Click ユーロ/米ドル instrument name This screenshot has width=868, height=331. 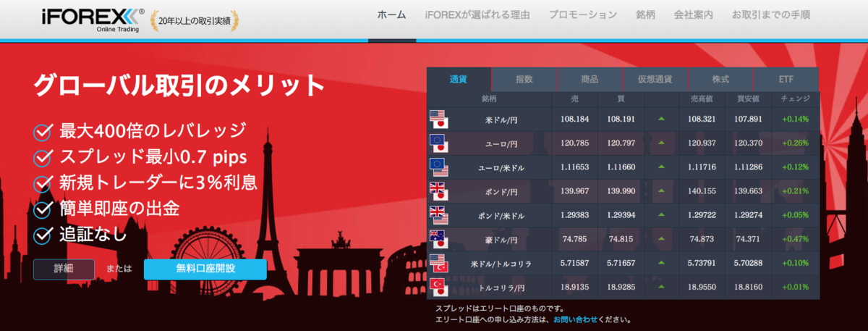[x=500, y=167]
